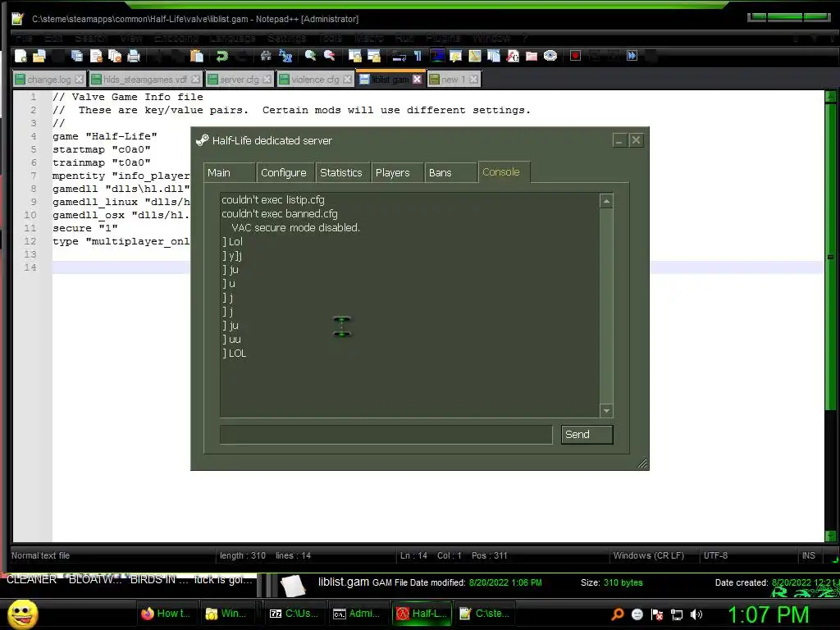Click line 4 text game "Half-Life"
The width and height of the screenshot is (840, 630).
[x=105, y=137]
